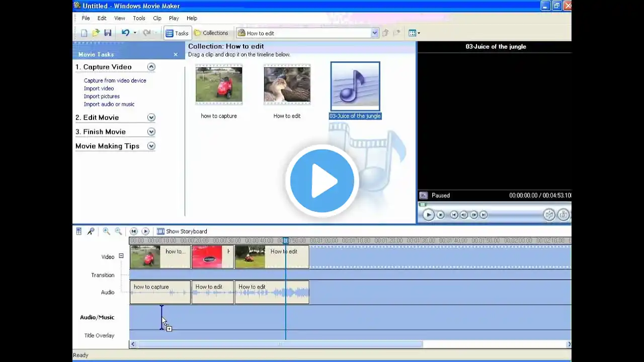Viewport: 644px width, 362px height.
Task: Click the Import audio or music link
Action: click(x=109, y=104)
